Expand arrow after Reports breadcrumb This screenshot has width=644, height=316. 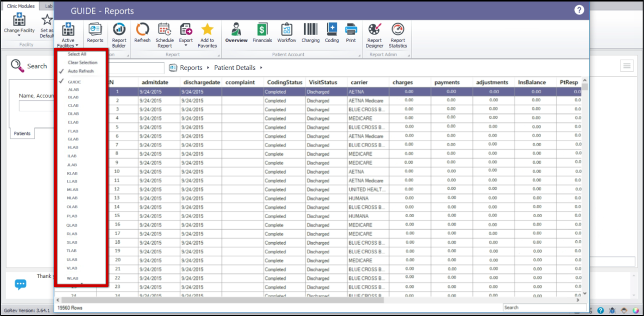[207, 68]
